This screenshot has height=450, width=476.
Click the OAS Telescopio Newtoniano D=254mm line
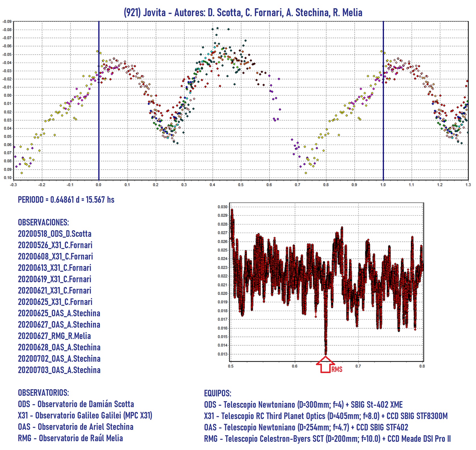tap(306, 427)
